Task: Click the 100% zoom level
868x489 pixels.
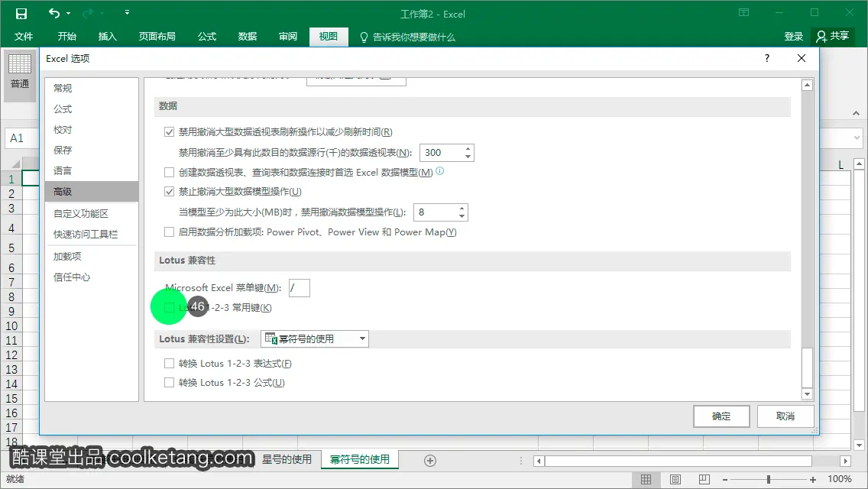Action: pyautogui.click(x=839, y=479)
